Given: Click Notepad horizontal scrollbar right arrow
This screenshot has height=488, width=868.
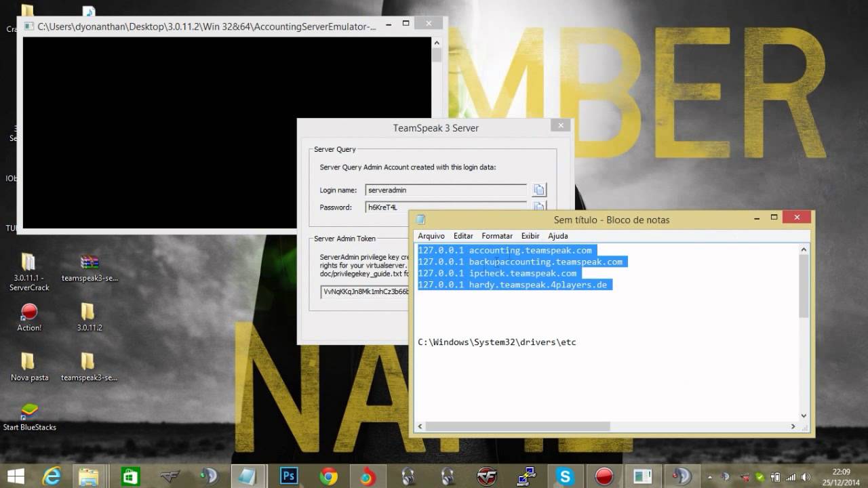Looking at the screenshot, I should point(793,426).
